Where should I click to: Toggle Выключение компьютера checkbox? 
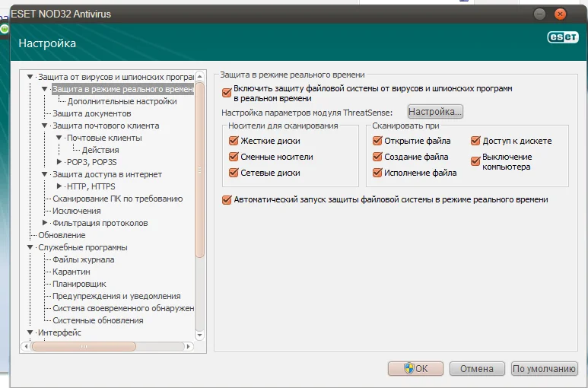click(x=475, y=161)
